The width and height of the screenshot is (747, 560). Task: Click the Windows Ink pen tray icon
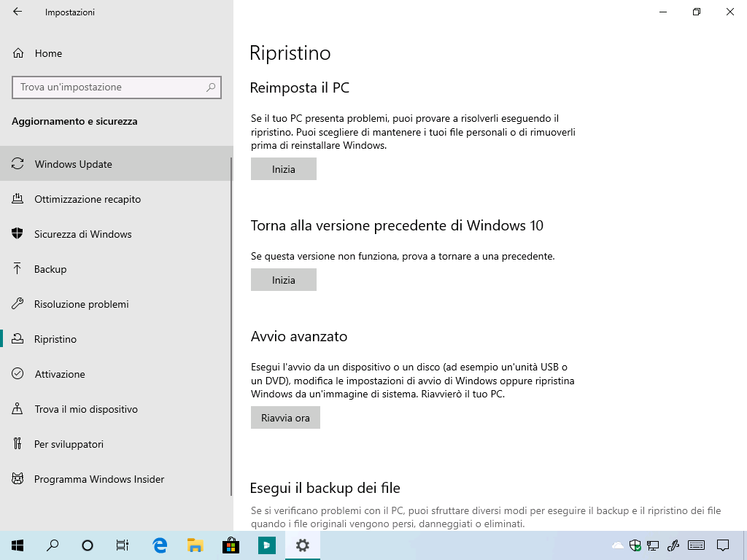pyautogui.click(x=673, y=545)
